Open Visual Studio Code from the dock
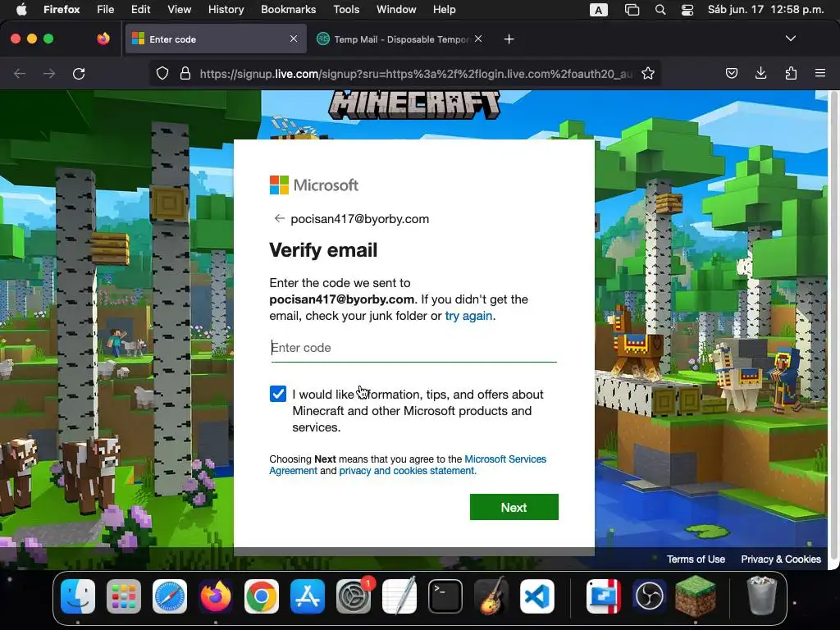 (x=536, y=596)
